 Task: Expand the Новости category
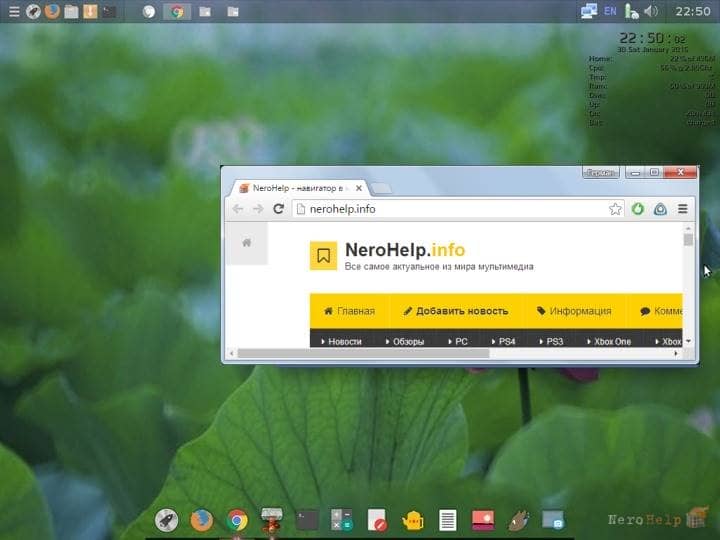point(341,341)
